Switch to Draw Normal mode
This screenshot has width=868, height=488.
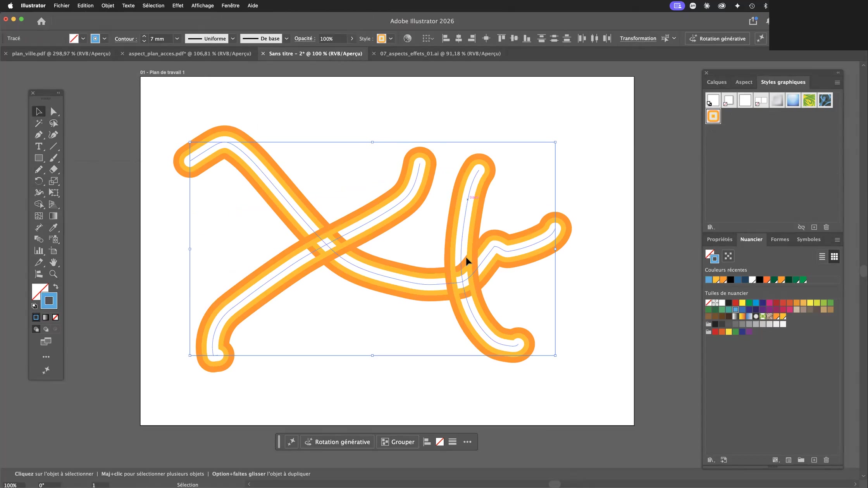[x=36, y=329]
